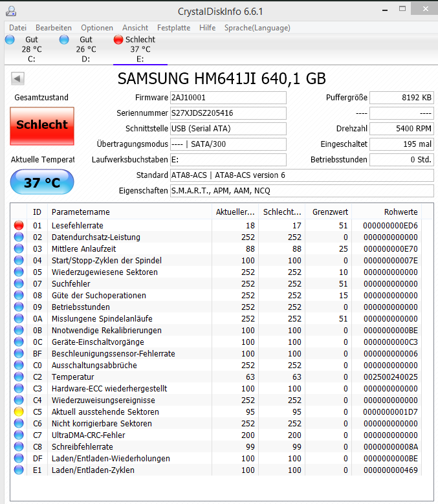Screen dimensions: 438x504
Task: Maximize the CrystalDiskInfo window
Action: click(x=402, y=9)
